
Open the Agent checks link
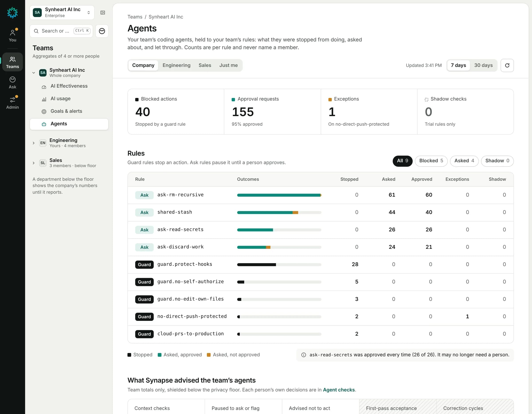pyautogui.click(x=338, y=390)
